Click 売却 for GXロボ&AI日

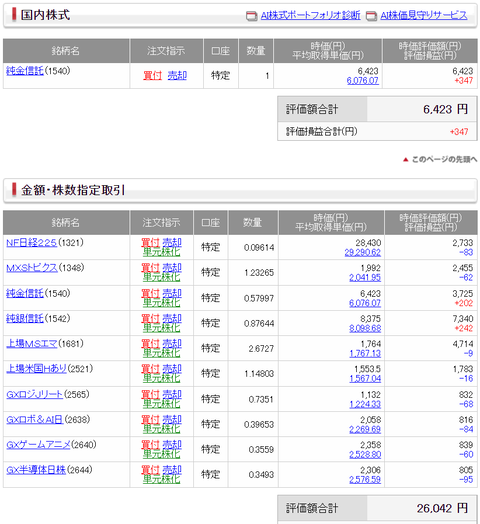pos(172,419)
